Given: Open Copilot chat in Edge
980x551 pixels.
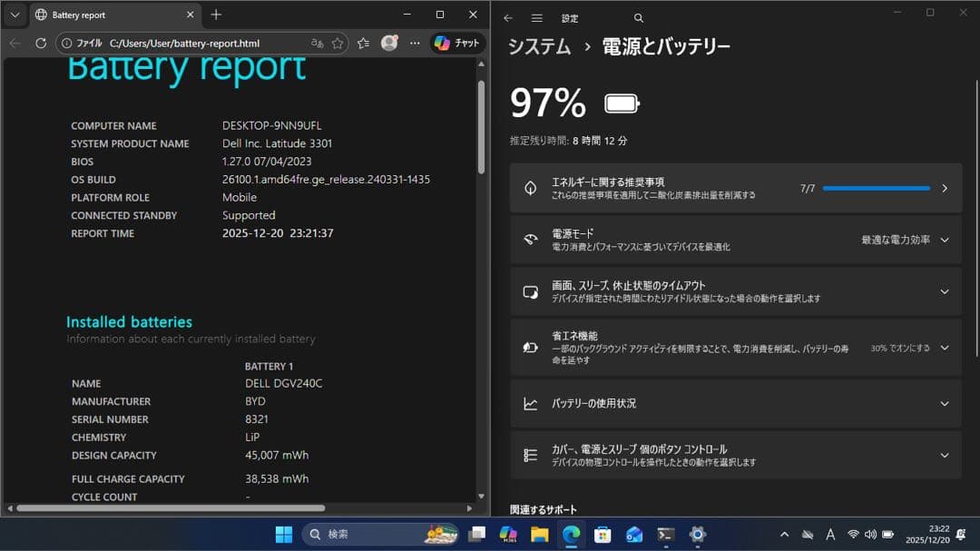Looking at the screenshot, I should tap(456, 43).
